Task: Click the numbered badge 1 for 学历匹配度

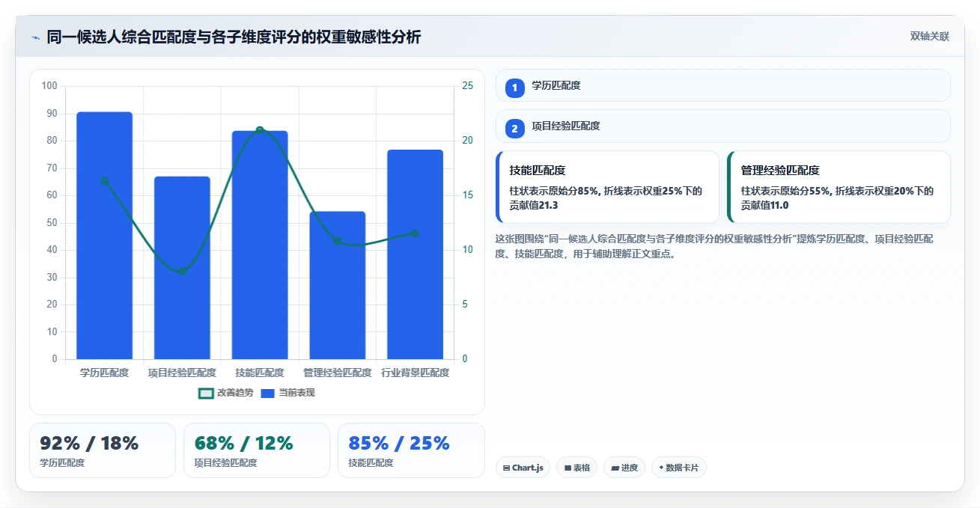Action: pyautogui.click(x=515, y=88)
